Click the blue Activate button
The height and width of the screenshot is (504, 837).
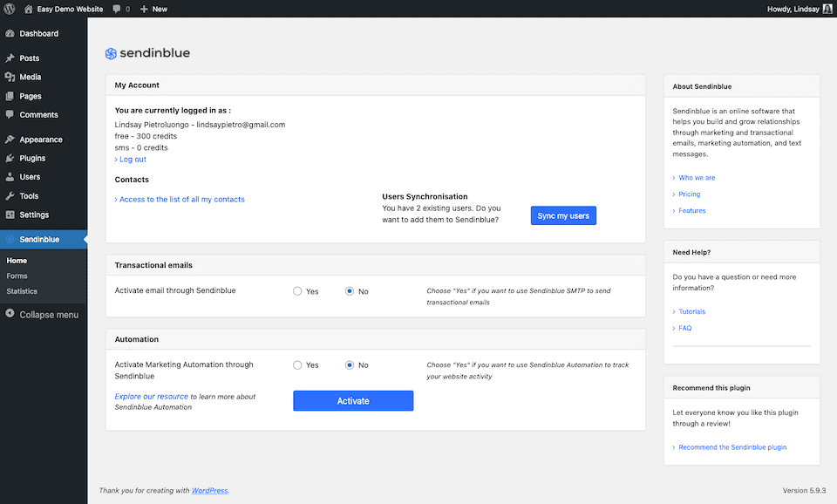point(353,401)
